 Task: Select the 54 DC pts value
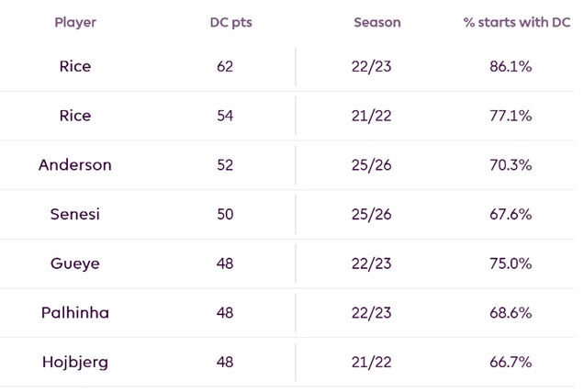coord(225,116)
